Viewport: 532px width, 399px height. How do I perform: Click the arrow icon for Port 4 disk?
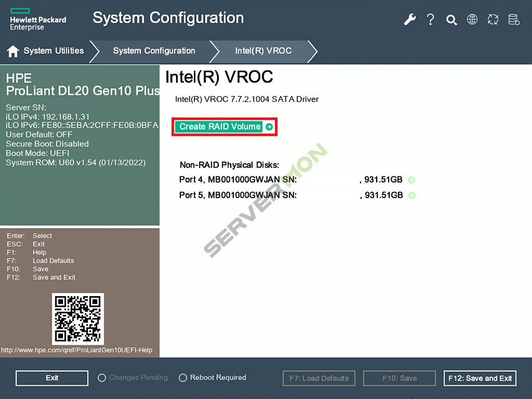tap(412, 180)
